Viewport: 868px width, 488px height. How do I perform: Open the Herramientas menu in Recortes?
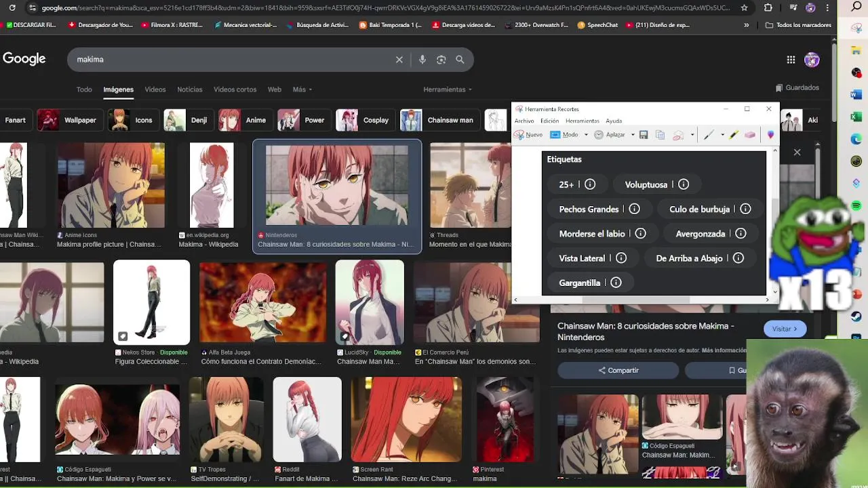[x=583, y=121]
